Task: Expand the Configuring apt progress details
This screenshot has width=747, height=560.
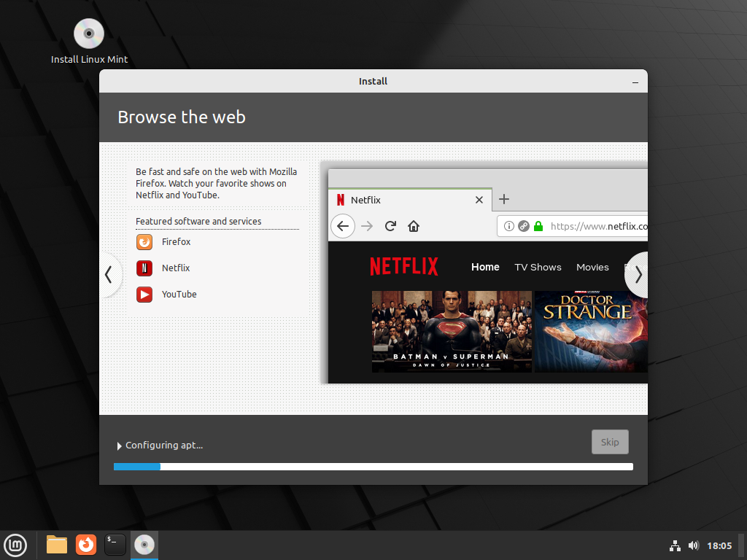Action: [119, 446]
